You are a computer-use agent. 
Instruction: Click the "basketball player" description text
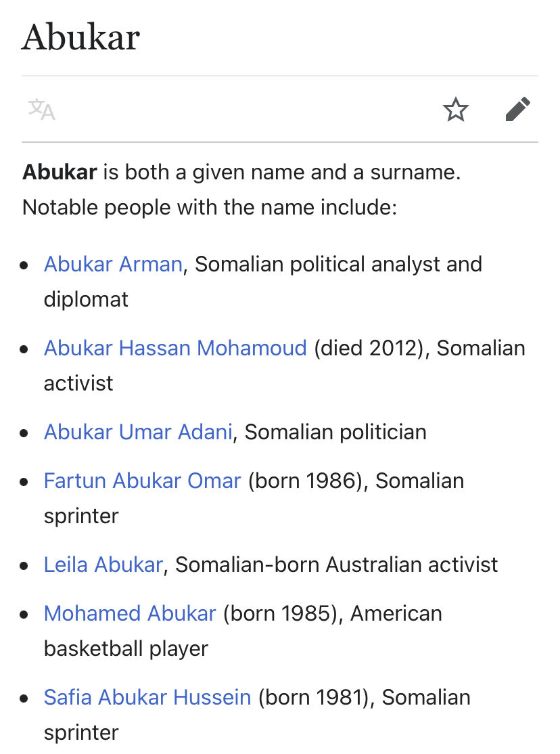126,648
